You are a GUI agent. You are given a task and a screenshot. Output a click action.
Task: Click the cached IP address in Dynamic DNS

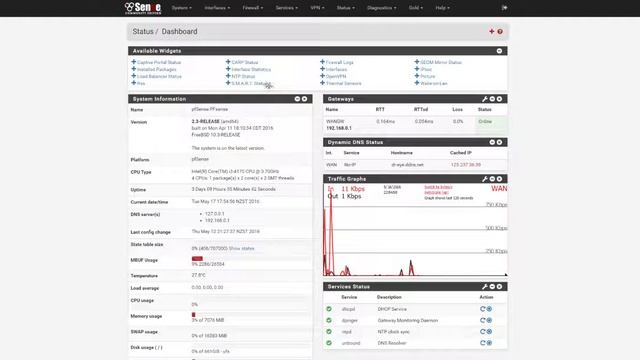466,165
